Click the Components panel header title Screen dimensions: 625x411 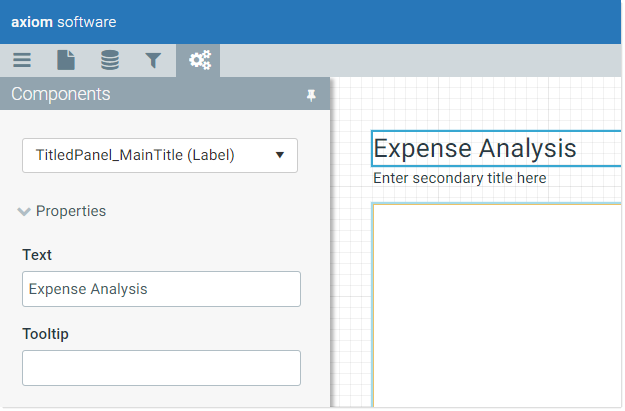pos(61,94)
